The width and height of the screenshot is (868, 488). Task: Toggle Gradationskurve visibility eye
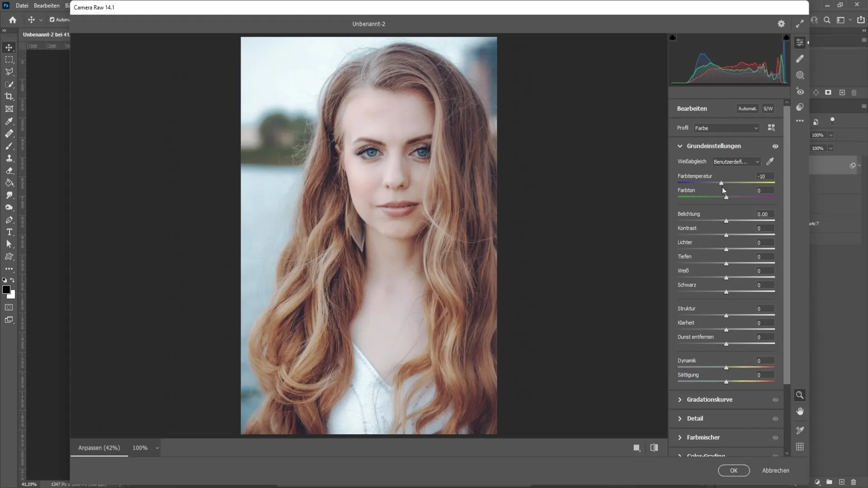(775, 400)
